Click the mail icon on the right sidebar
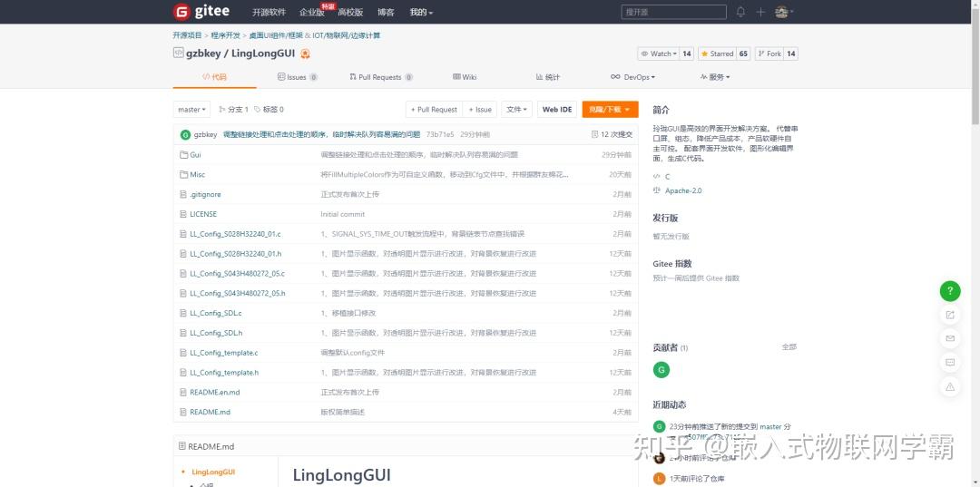The image size is (980, 487). (950, 338)
